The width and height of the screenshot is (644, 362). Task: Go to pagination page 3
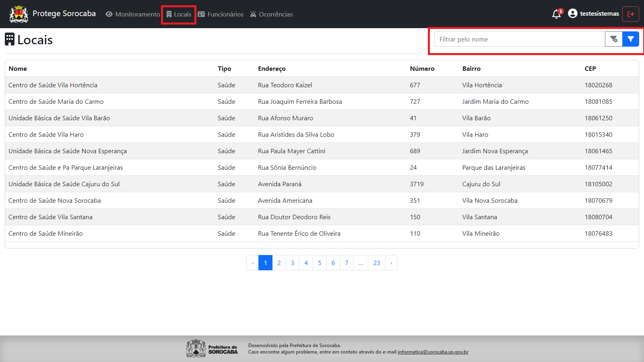point(293,263)
